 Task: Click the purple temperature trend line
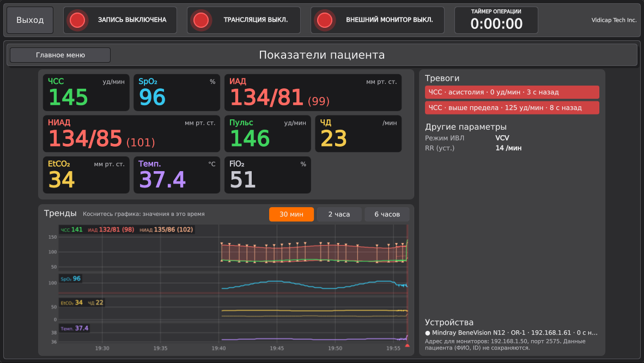[x=314, y=339]
